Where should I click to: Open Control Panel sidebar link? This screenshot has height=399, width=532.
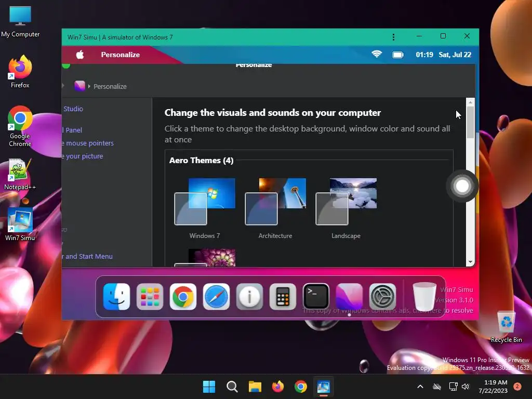[x=72, y=130]
